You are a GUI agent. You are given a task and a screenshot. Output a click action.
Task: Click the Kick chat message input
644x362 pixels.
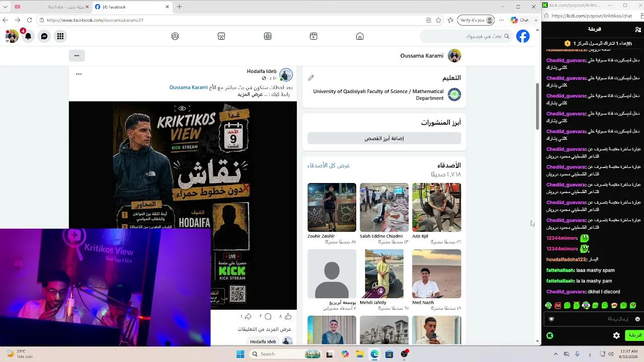594,319
